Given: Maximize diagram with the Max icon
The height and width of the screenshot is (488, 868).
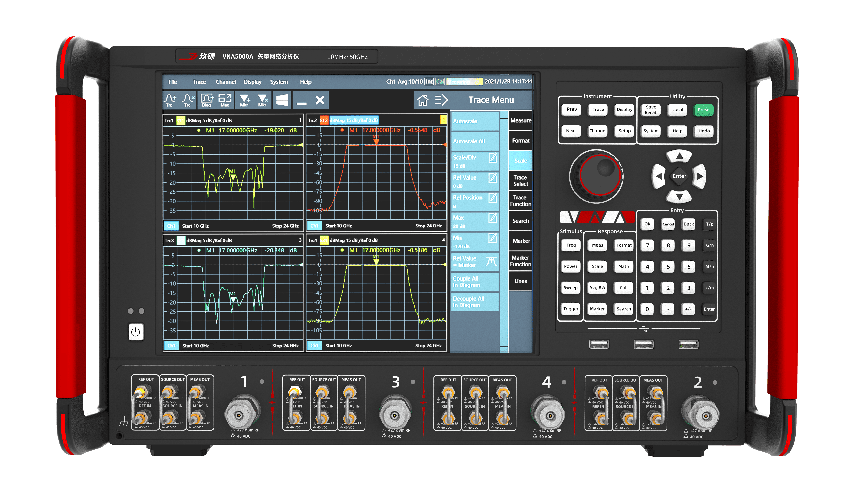Looking at the screenshot, I should 225,100.
